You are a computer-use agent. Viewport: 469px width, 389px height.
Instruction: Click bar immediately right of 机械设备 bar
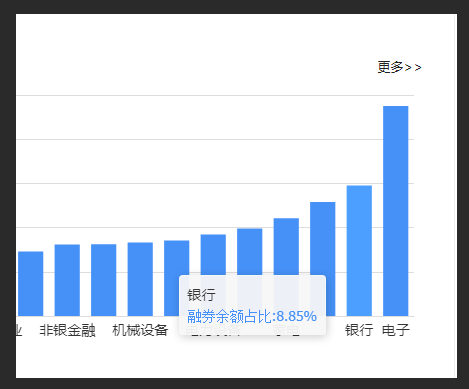pyautogui.click(x=177, y=258)
